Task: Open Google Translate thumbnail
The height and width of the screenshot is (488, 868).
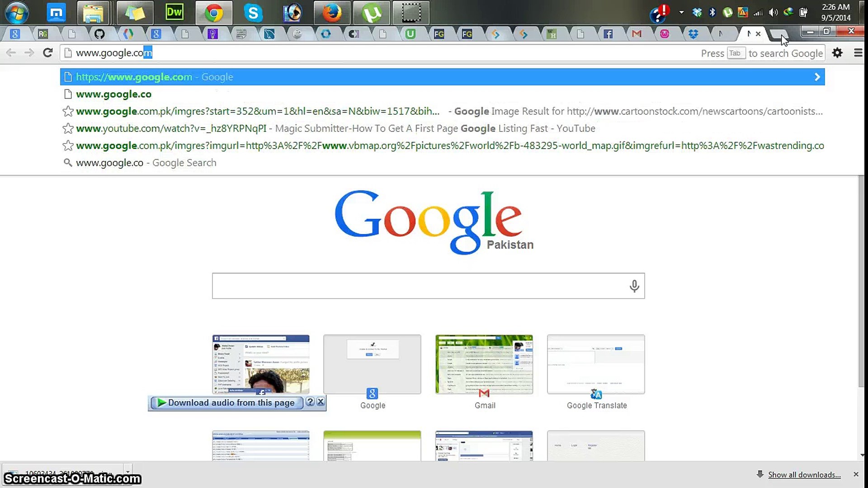Action: 596,365
